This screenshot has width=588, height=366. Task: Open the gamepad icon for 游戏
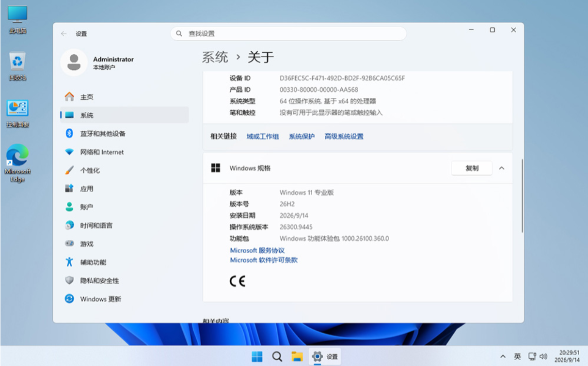tap(69, 244)
